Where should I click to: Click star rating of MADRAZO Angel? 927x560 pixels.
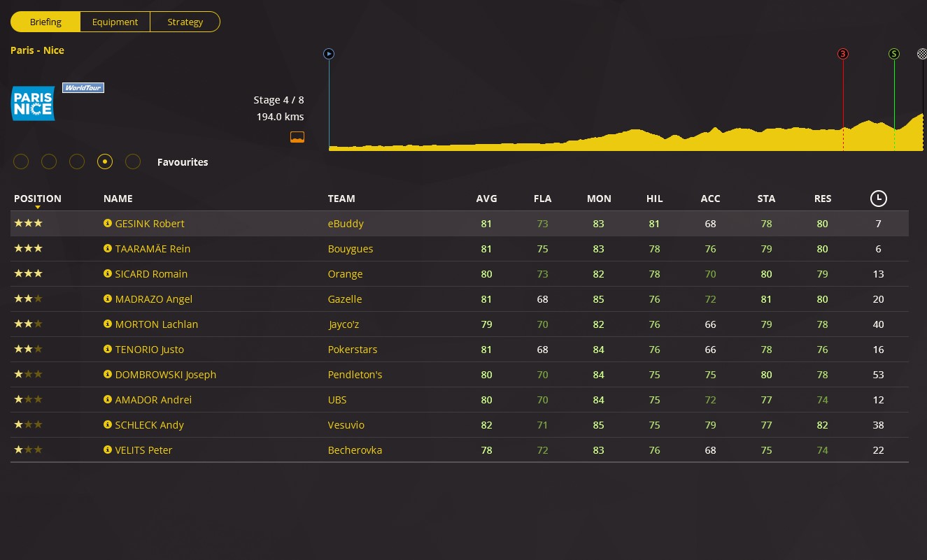pos(28,299)
